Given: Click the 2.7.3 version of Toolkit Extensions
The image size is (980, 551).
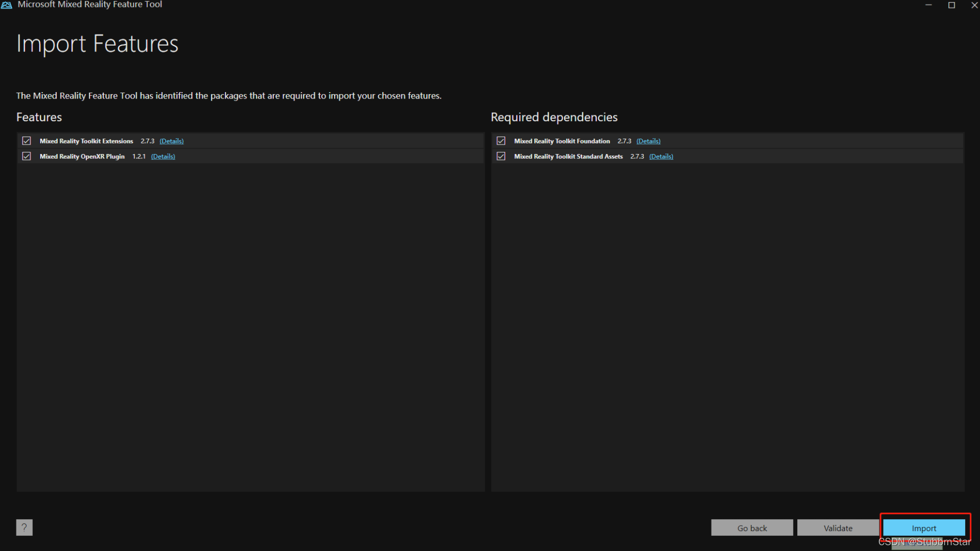Looking at the screenshot, I should [x=147, y=141].
